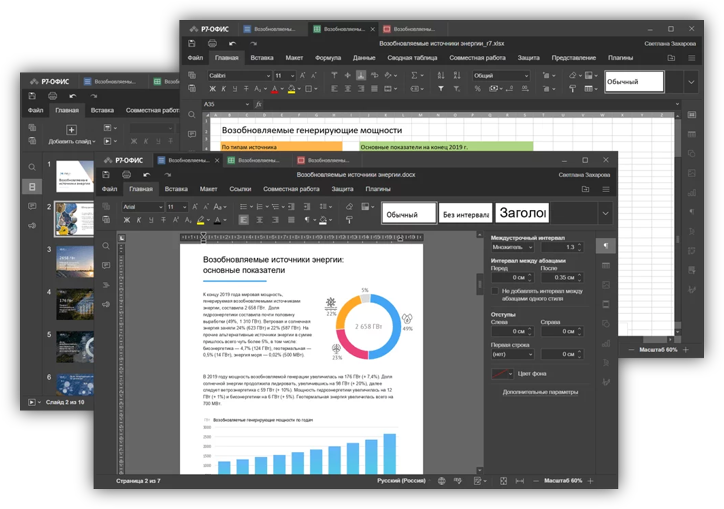
Task: Open paragraph settings icon in right sidebar
Action: (x=605, y=246)
